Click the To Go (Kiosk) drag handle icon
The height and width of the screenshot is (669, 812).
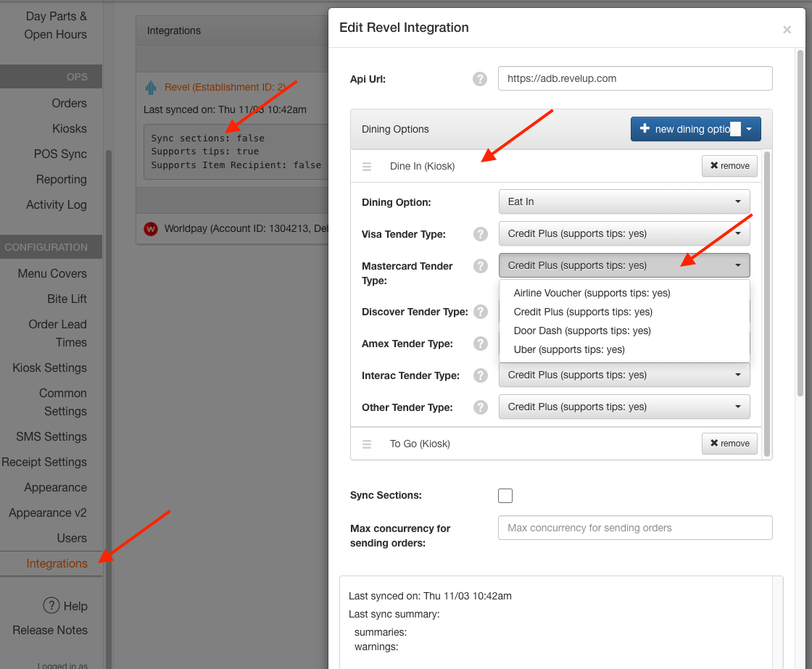(x=367, y=444)
